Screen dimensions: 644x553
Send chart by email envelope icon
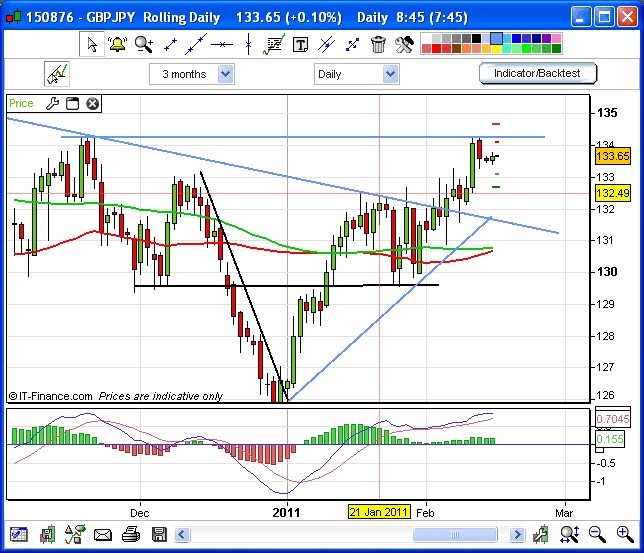[x=103, y=535]
